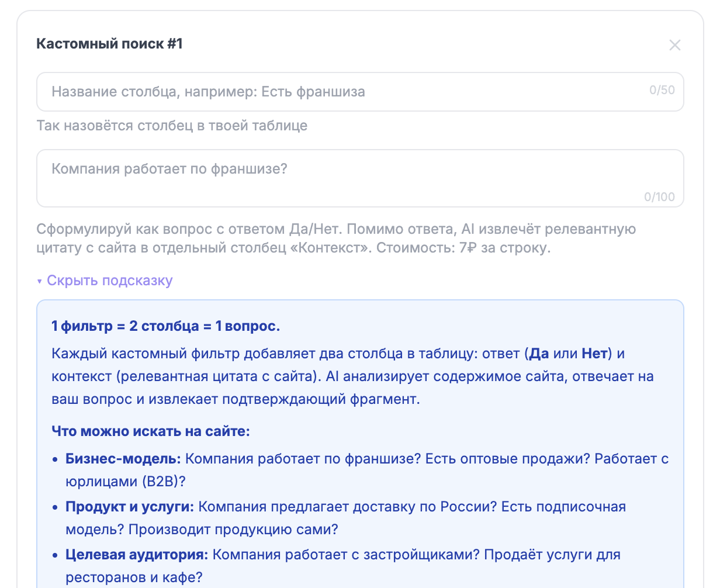Click the dialog title Кастомный поиск #1
This screenshot has width=720, height=588.
(109, 42)
